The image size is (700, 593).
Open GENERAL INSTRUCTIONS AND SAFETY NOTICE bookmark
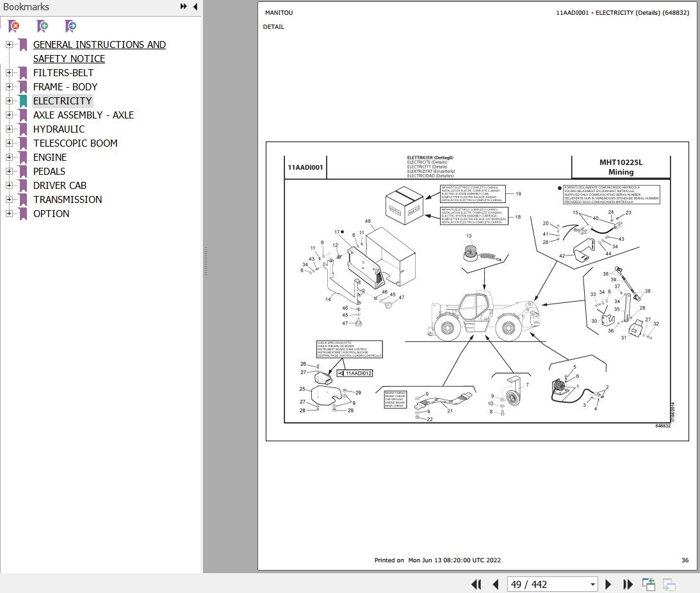[x=99, y=51]
